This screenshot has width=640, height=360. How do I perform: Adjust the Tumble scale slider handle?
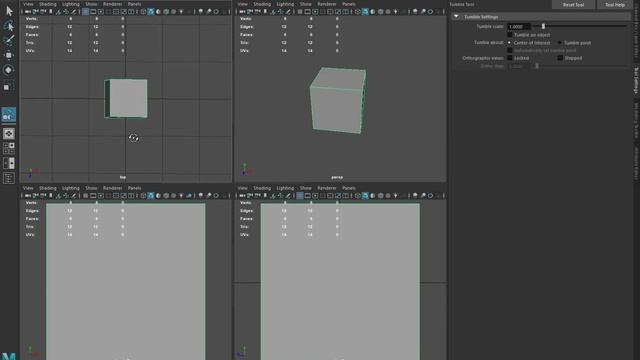543,26
